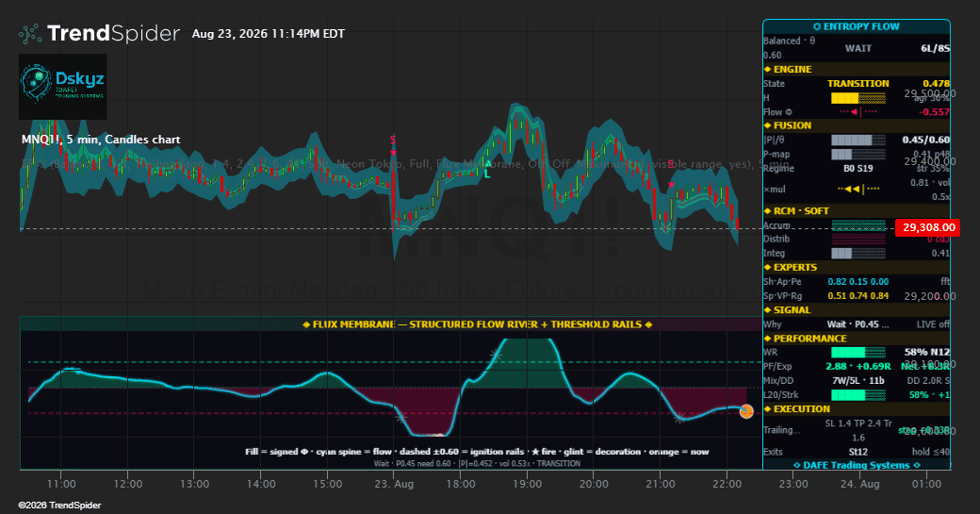Click the red Distrib meter bar
980x514 pixels.
pos(858,239)
